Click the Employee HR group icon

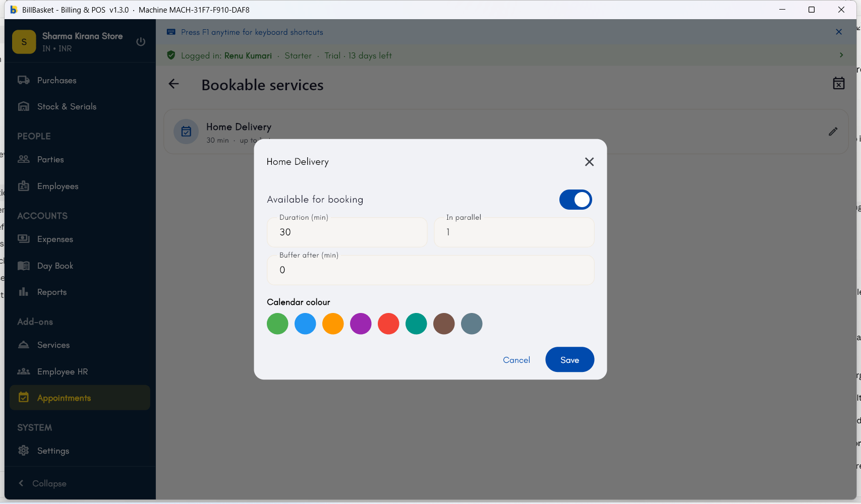coord(23,371)
